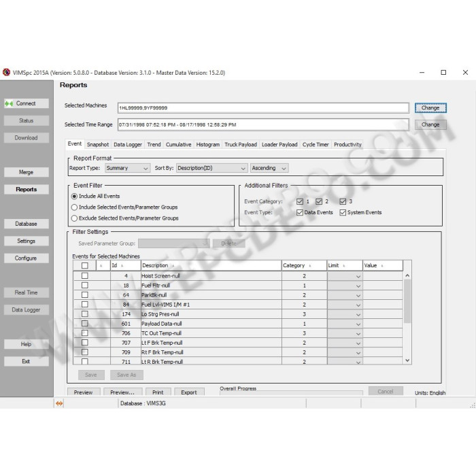Viewport: 476px width, 476px height.
Task: Click the Rt F Brk Temp-null description cell
Action: tap(211, 352)
